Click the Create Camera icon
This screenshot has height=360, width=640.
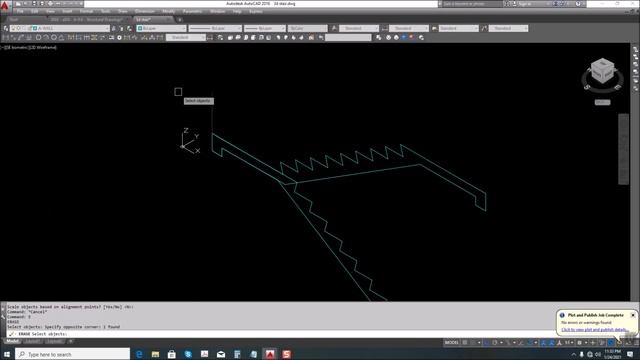click(x=311, y=38)
